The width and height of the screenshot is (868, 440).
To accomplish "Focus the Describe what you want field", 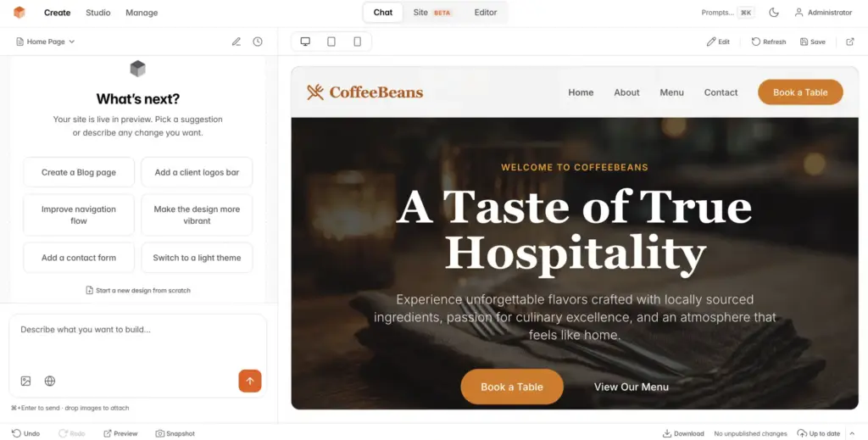I will (x=138, y=340).
